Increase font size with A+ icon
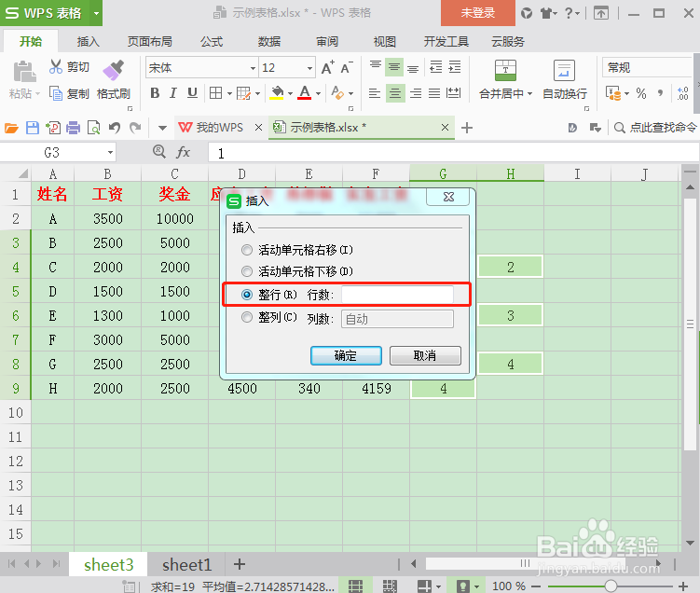This screenshot has height=593, width=700. coord(328,68)
